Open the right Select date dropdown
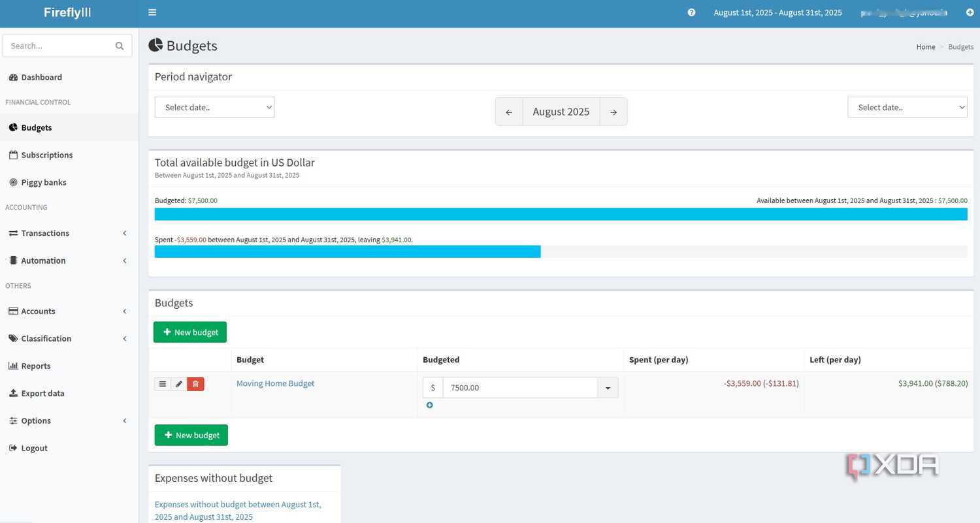This screenshot has width=980, height=523. [907, 107]
